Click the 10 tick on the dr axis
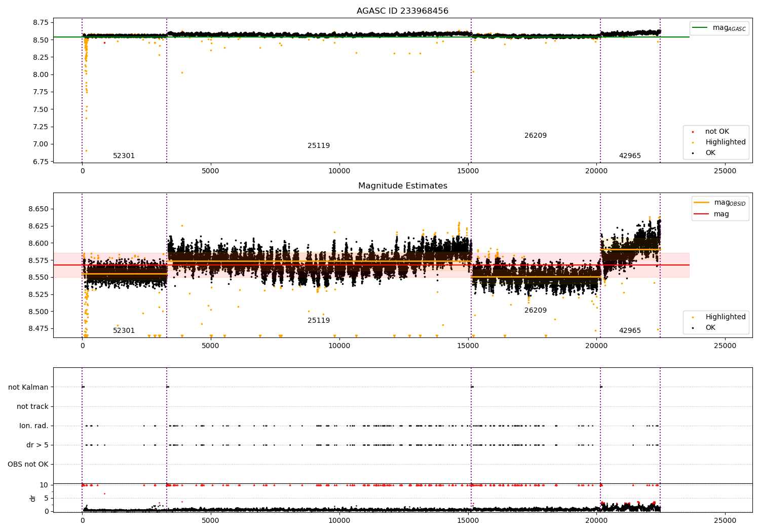The height and width of the screenshot is (532, 760). (44, 485)
